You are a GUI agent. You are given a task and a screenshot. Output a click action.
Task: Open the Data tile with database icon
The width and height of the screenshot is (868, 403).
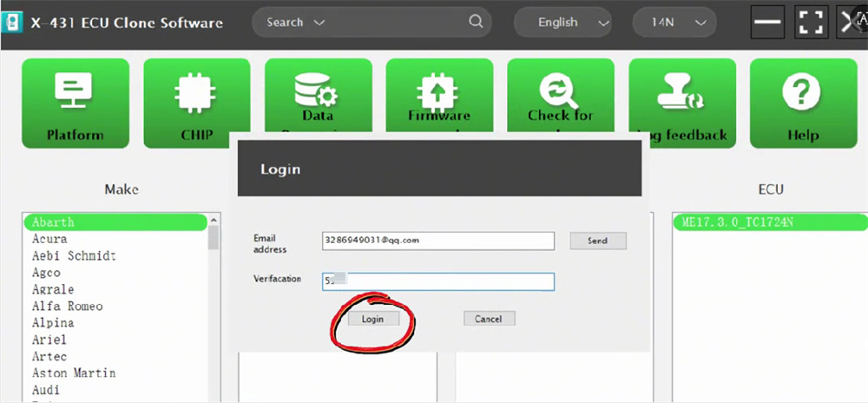319,96
